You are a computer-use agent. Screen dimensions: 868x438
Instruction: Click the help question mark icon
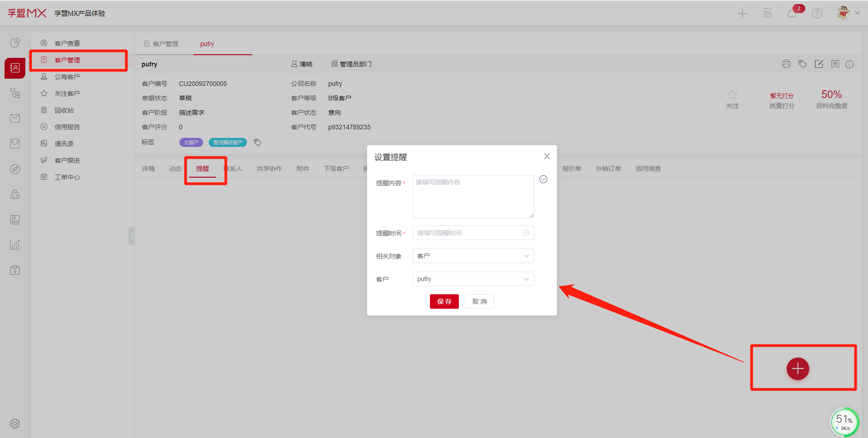pyautogui.click(x=816, y=14)
